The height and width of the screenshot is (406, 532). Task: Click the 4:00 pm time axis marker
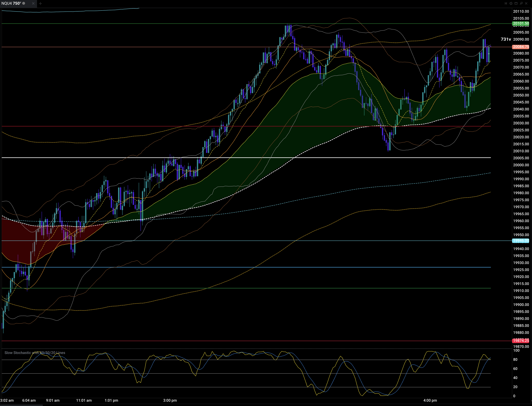click(x=430, y=400)
